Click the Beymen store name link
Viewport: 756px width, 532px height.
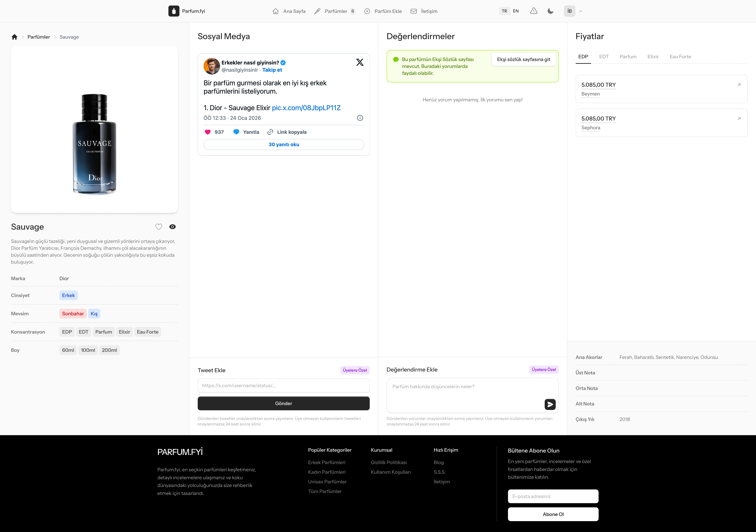click(590, 94)
